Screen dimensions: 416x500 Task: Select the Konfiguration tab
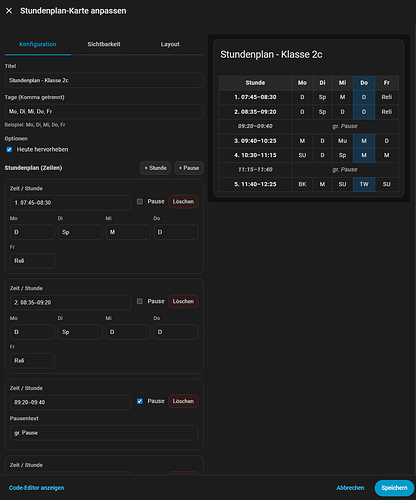(38, 44)
